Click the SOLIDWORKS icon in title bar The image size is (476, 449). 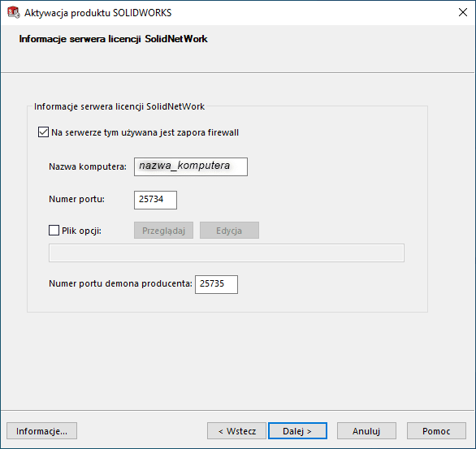13,12
